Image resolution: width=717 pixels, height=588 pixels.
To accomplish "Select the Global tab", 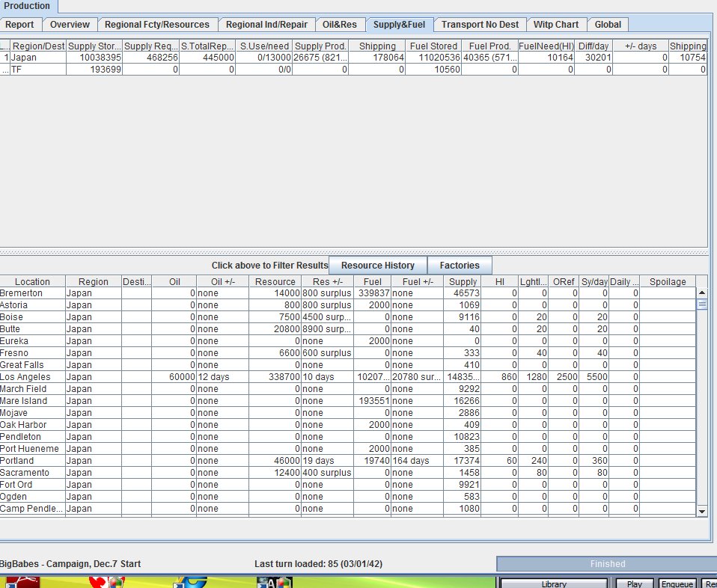I will tap(608, 25).
